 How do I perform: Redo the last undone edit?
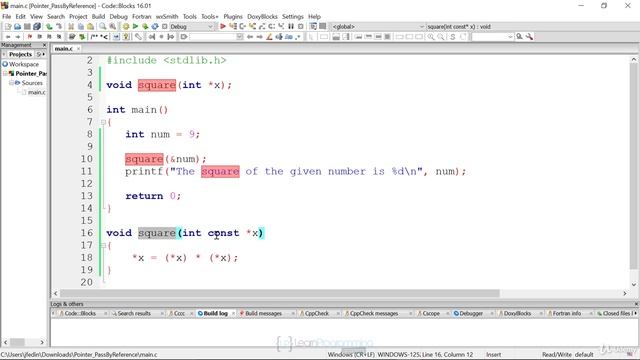[59, 27]
